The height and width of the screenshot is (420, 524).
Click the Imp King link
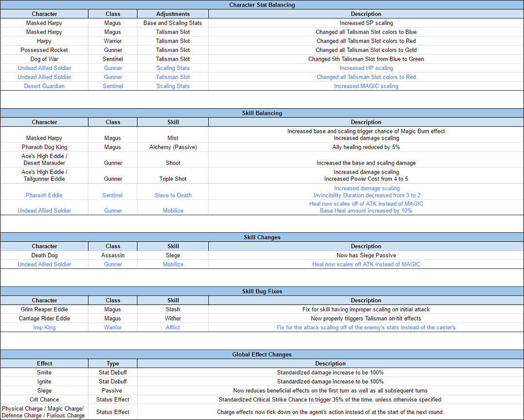click(44, 327)
